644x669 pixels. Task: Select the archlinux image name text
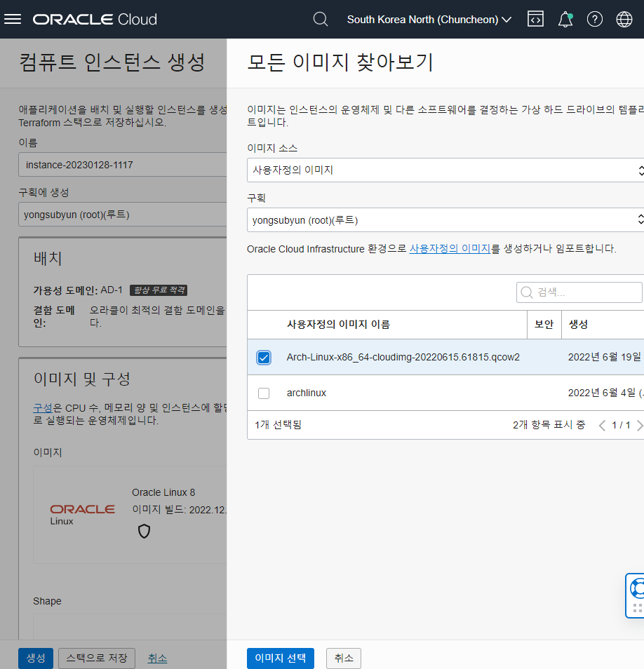point(307,393)
